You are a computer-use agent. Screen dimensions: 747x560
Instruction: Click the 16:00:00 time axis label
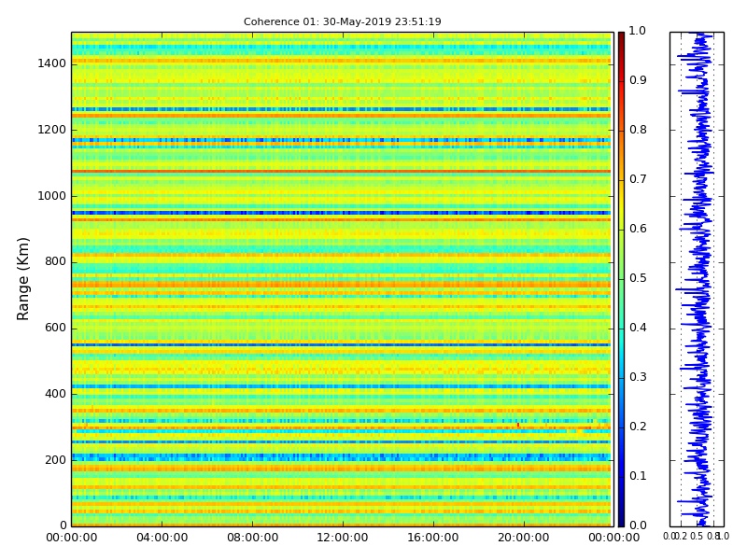coord(433,539)
